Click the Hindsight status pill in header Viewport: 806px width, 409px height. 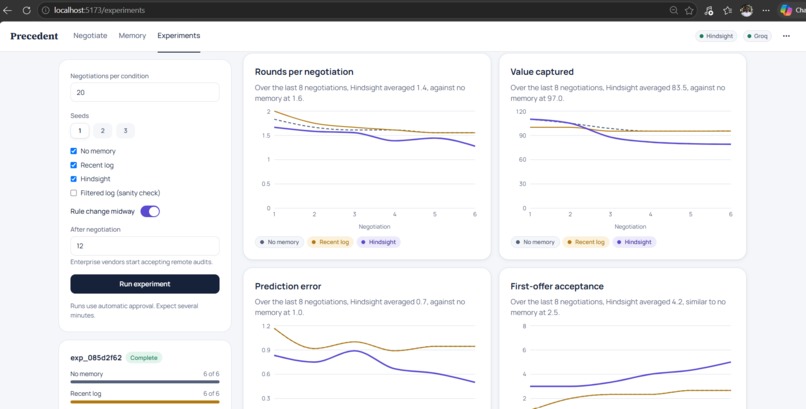[716, 36]
